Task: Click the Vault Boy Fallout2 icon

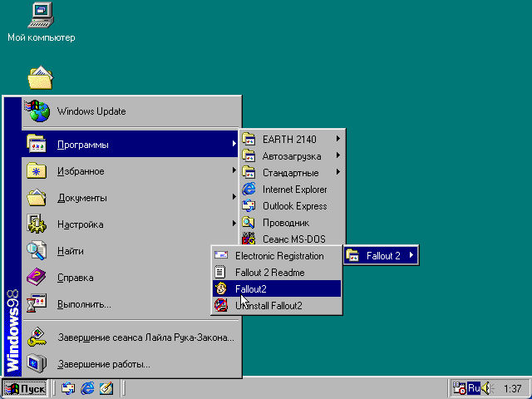Action: pos(221,288)
